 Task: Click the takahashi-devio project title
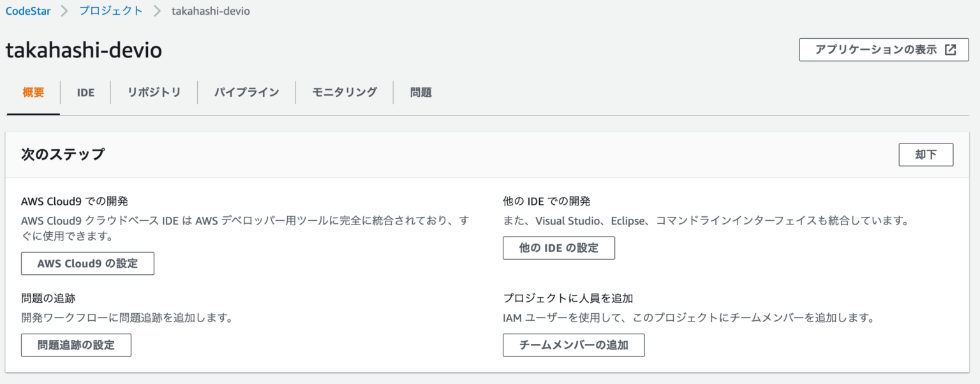click(84, 49)
